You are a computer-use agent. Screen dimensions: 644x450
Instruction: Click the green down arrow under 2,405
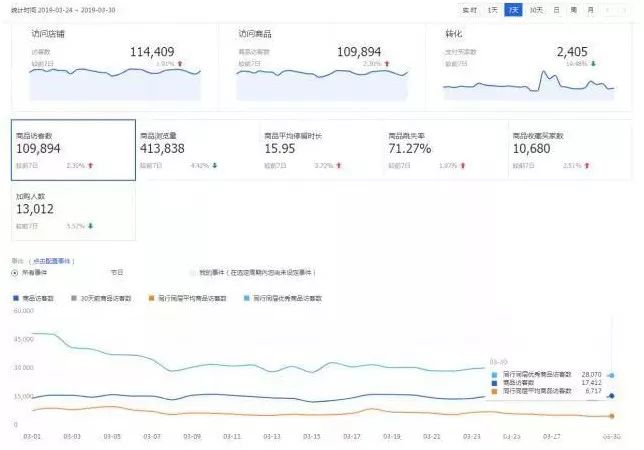(593, 64)
